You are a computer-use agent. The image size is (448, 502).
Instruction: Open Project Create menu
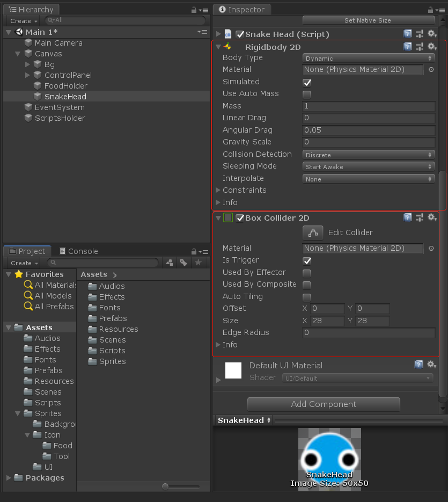(24, 263)
